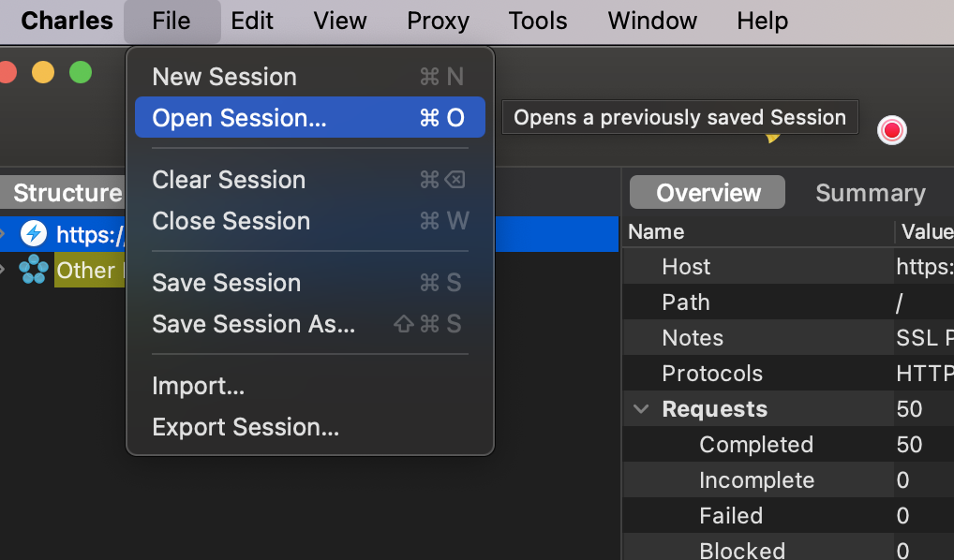The width and height of the screenshot is (954, 560).
Task: Switch to the Structure tab
Action: point(66,193)
